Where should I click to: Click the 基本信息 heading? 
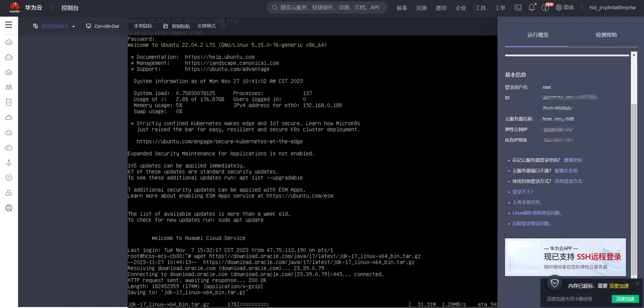[x=515, y=75]
